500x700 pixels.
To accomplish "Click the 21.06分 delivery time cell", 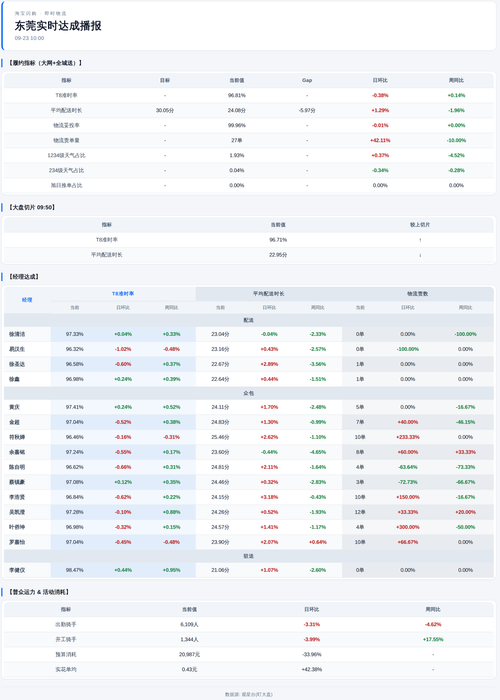I will tap(220, 570).
